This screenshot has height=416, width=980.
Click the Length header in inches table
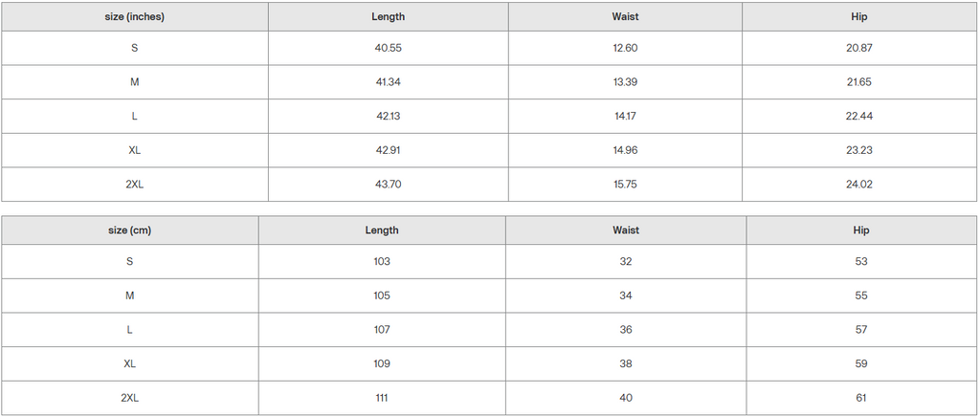pos(388,16)
